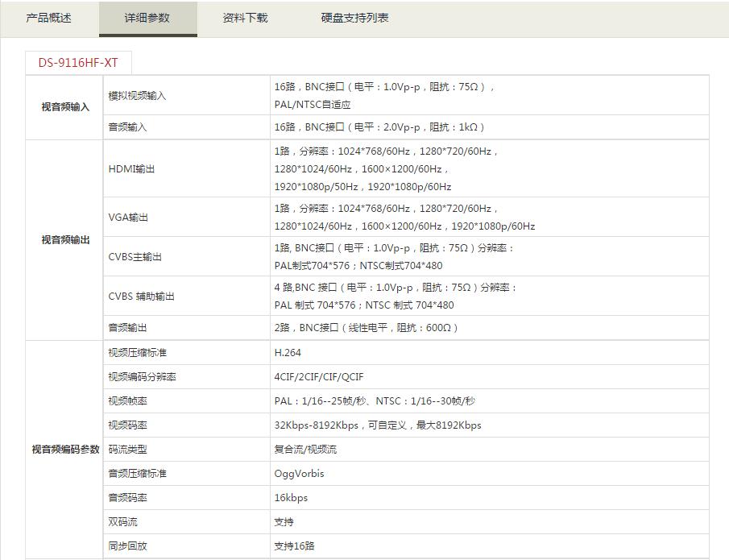The height and width of the screenshot is (560, 729).
Task: Click the DS-9116HF-XT model tab
Action: pos(77,63)
